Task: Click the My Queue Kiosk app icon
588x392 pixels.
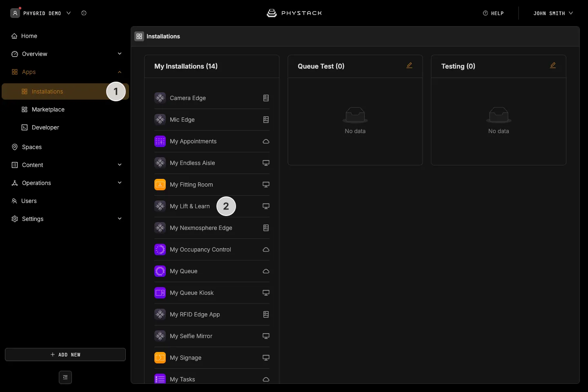Action: [x=160, y=293]
